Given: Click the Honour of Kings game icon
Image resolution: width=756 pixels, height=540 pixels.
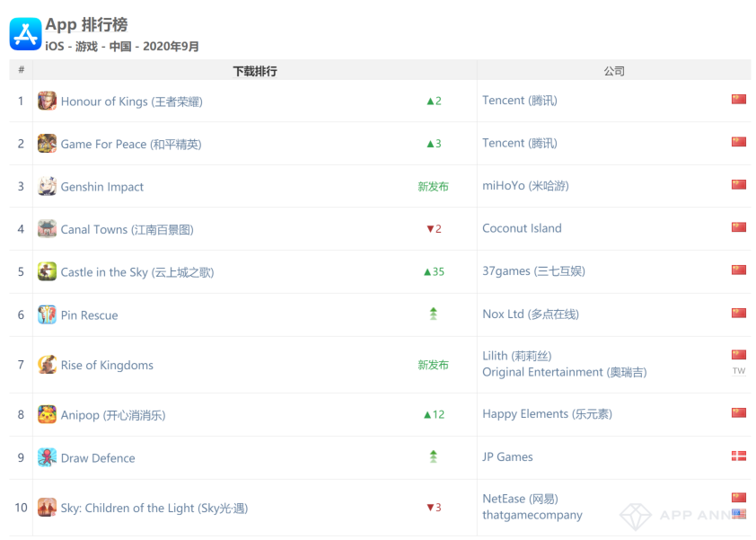Looking at the screenshot, I should (x=47, y=101).
